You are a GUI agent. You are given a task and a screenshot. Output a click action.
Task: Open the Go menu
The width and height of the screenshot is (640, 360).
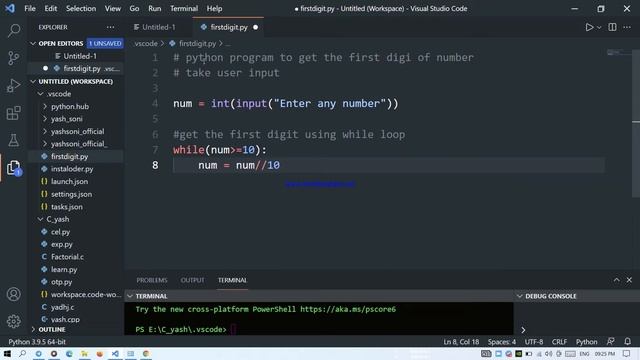[x=134, y=9]
